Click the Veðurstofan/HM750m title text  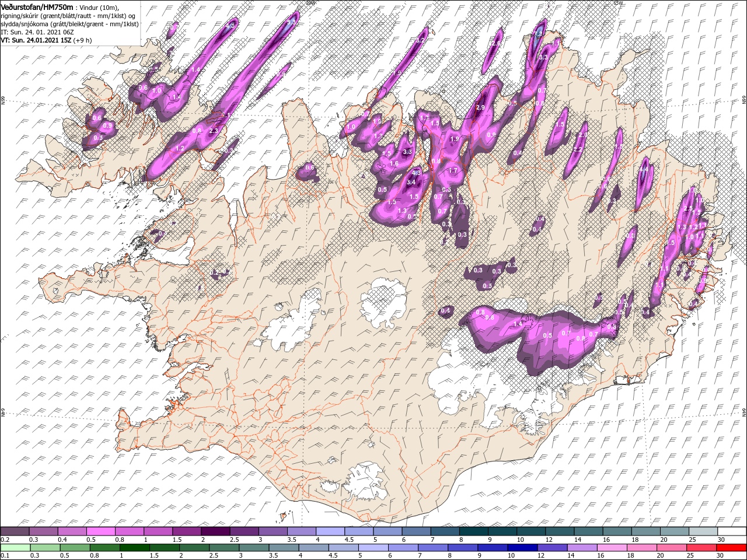[x=37, y=6]
